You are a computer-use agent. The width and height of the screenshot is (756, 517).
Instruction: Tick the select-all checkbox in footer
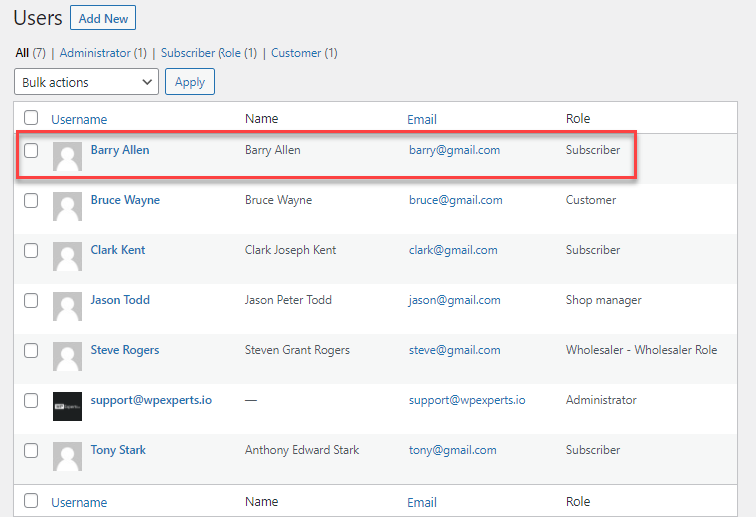click(x=31, y=501)
